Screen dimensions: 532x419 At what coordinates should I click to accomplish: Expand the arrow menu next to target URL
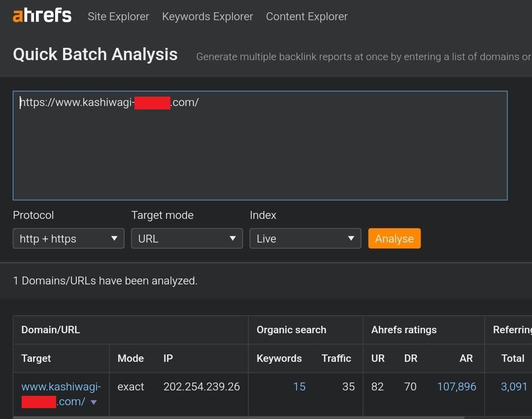pos(94,402)
